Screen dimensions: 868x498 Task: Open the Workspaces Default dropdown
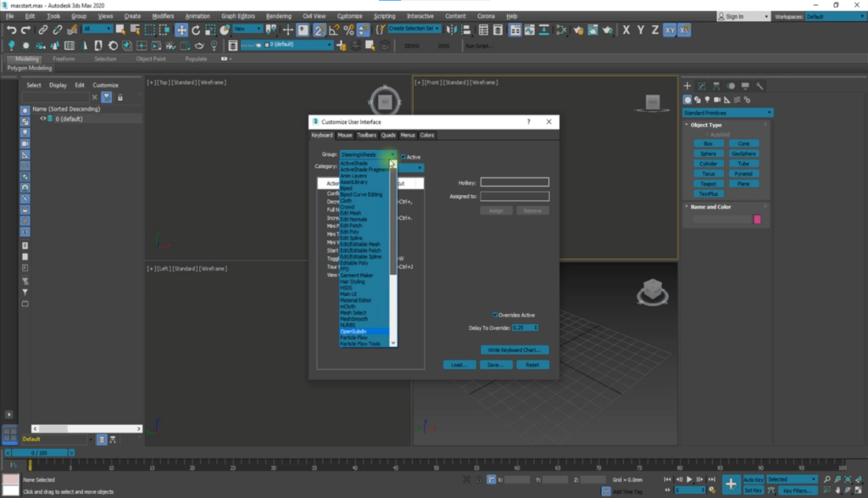tap(835, 17)
